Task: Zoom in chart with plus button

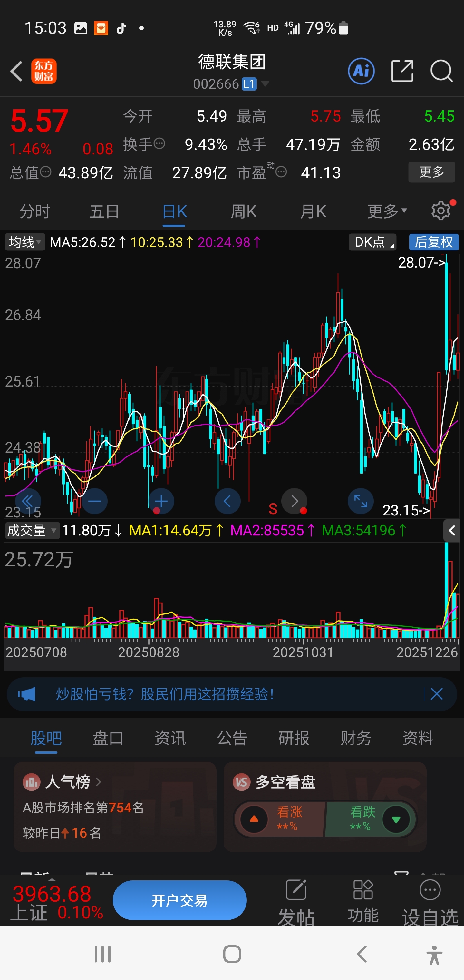Action: [161, 501]
